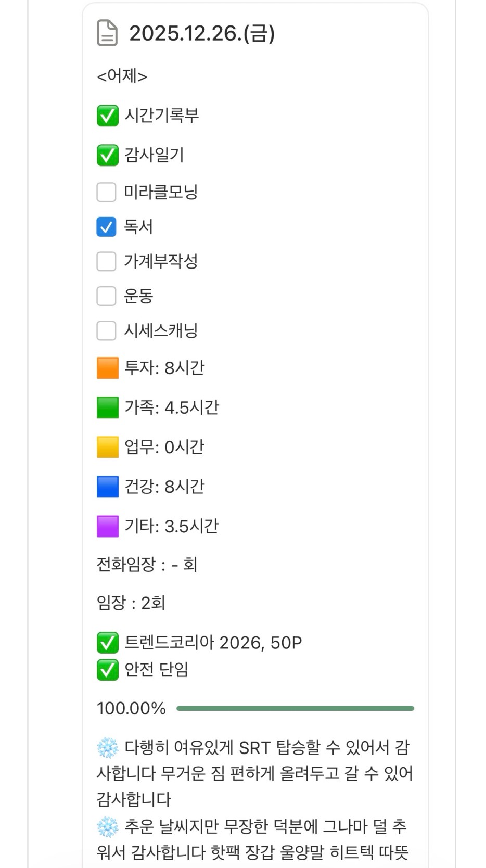Click the 임장 : 2회 text line

131,603
